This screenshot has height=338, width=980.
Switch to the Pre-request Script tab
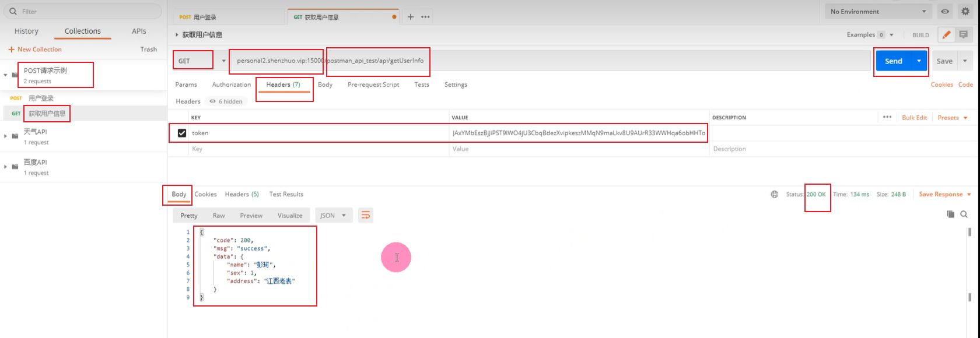373,85
